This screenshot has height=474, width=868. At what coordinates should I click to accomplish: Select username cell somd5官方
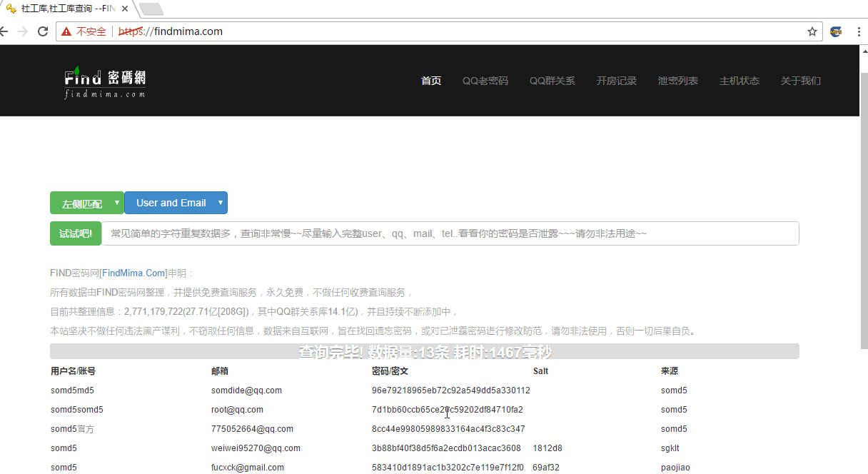tap(72, 429)
